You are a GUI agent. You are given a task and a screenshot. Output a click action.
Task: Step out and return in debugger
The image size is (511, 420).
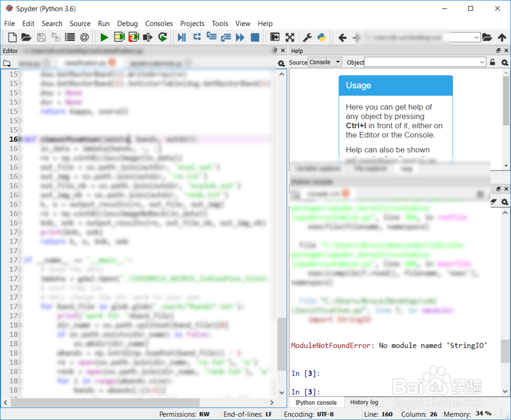coord(226,37)
